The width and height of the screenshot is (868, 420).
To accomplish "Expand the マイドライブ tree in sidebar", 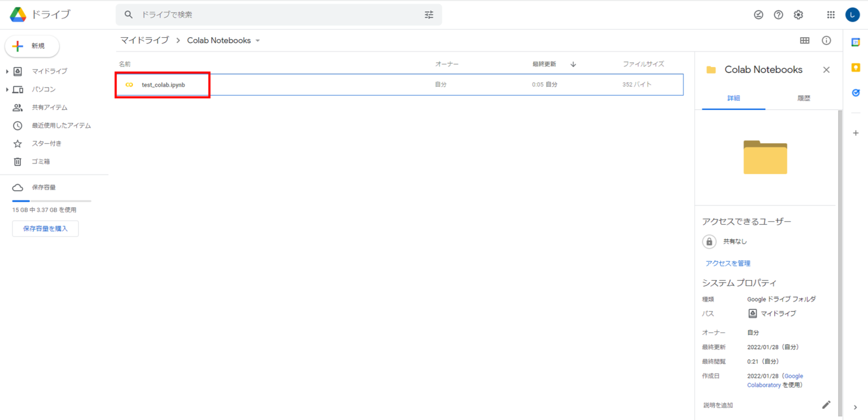I will tap(7, 72).
